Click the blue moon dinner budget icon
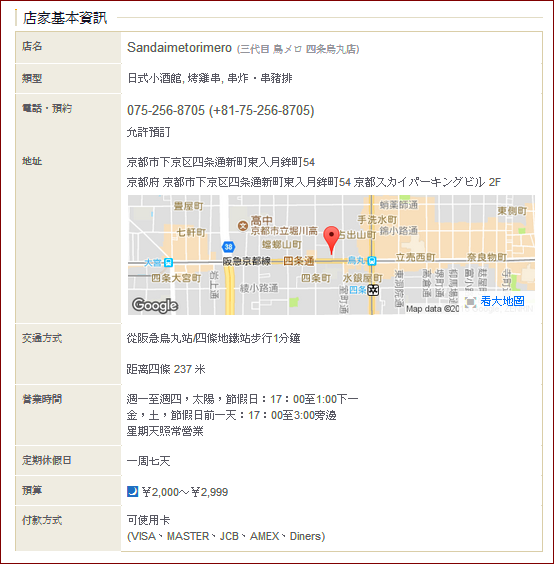554x564 pixels. [132, 491]
